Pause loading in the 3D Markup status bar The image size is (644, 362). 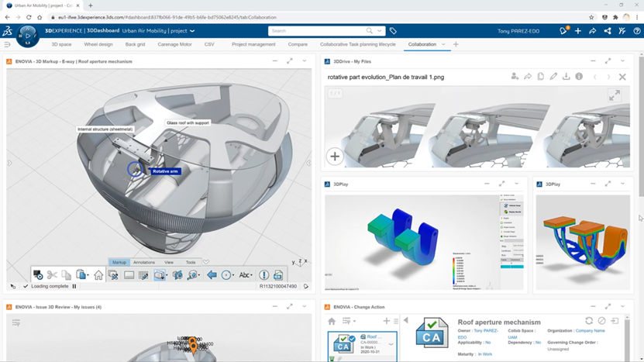coord(74,286)
